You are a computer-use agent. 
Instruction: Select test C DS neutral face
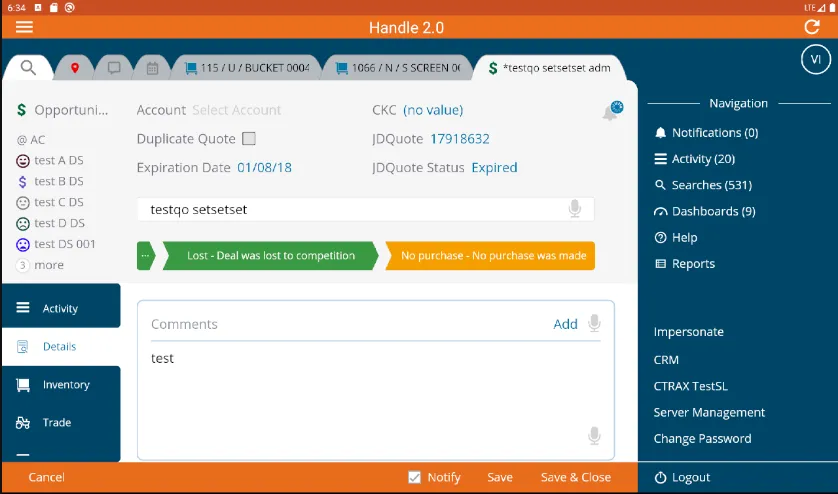[50, 202]
